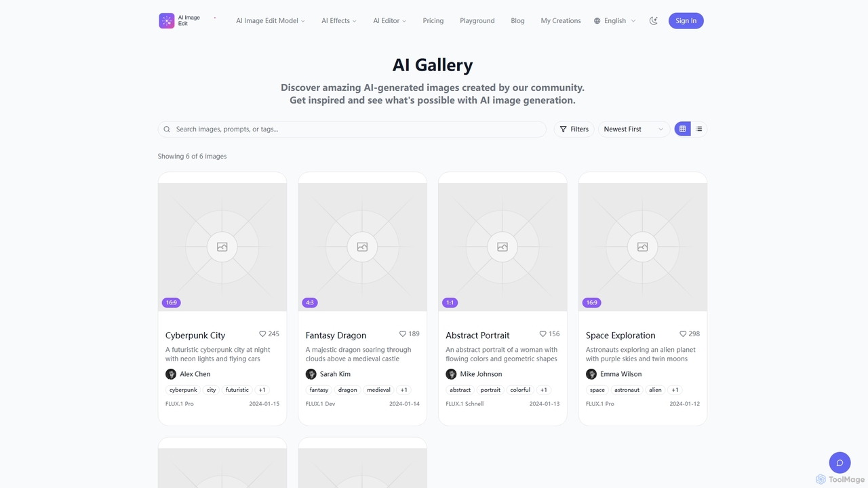The image size is (868, 488).
Task: Select the dragon tag
Action: click(348, 390)
